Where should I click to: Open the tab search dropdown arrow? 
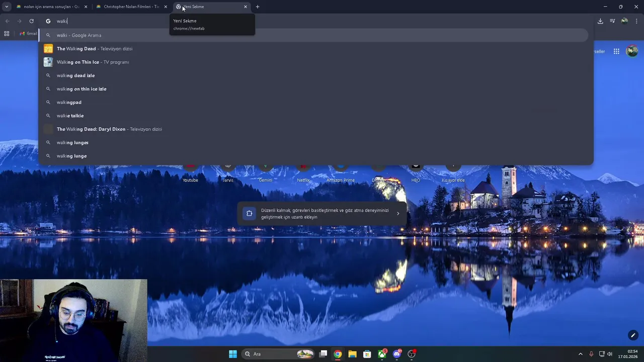tap(7, 7)
